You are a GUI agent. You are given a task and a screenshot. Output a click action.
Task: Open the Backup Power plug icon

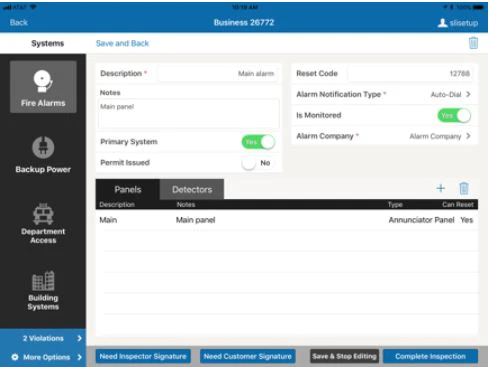coord(43,147)
